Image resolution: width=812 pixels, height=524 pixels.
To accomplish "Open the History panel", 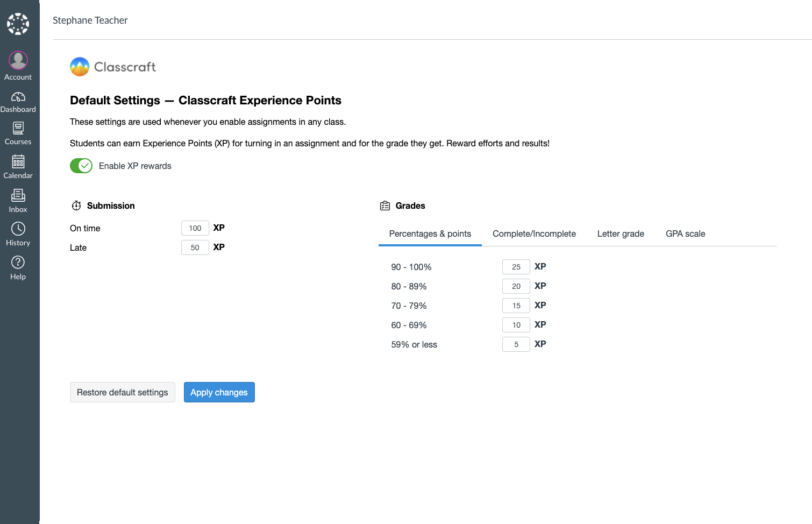I will tap(18, 234).
